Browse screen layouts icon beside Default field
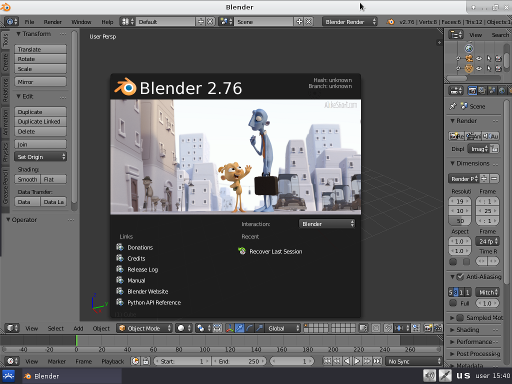Image resolution: width=512 pixels, height=384 pixels. tap(128, 22)
